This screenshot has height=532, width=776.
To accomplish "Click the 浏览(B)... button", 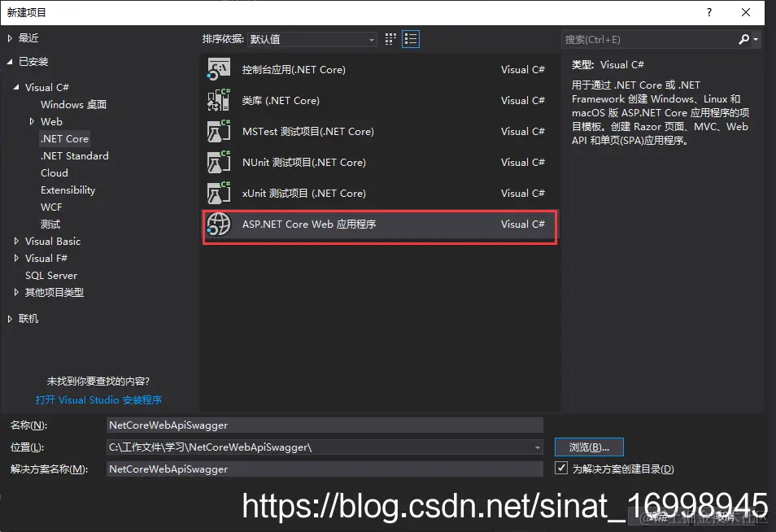I will (x=589, y=447).
